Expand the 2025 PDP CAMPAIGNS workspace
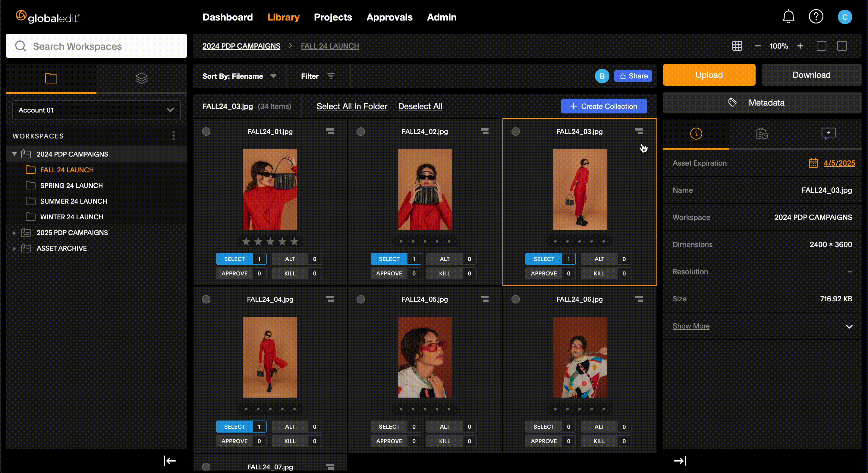 14,233
